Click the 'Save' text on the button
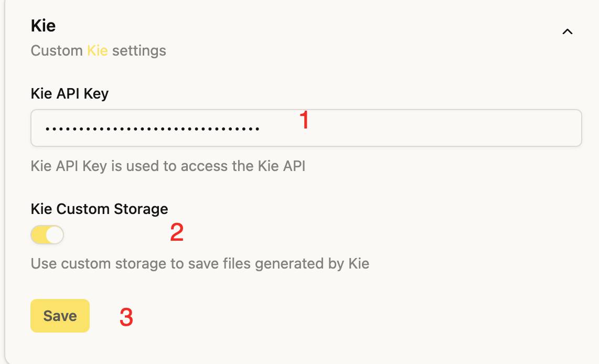This screenshot has height=364, width=599. pos(60,316)
